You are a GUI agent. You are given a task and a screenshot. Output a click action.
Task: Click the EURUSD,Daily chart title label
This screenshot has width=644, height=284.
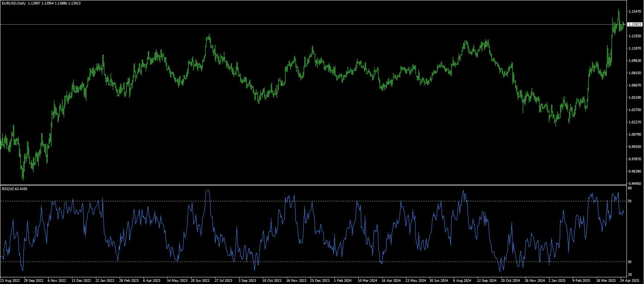(14, 3)
